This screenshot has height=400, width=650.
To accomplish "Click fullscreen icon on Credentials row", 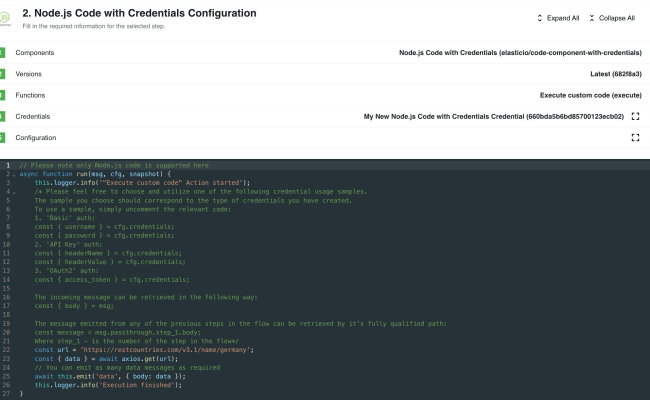I will (x=635, y=116).
